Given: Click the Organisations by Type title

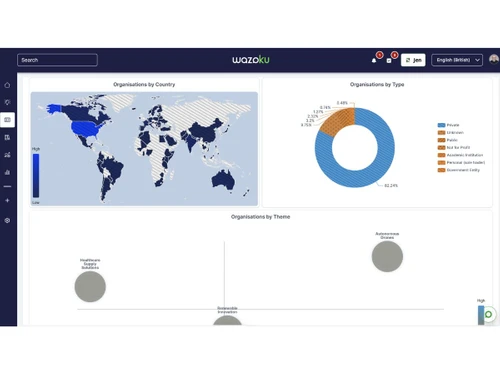Looking at the screenshot, I should (377, 84).
